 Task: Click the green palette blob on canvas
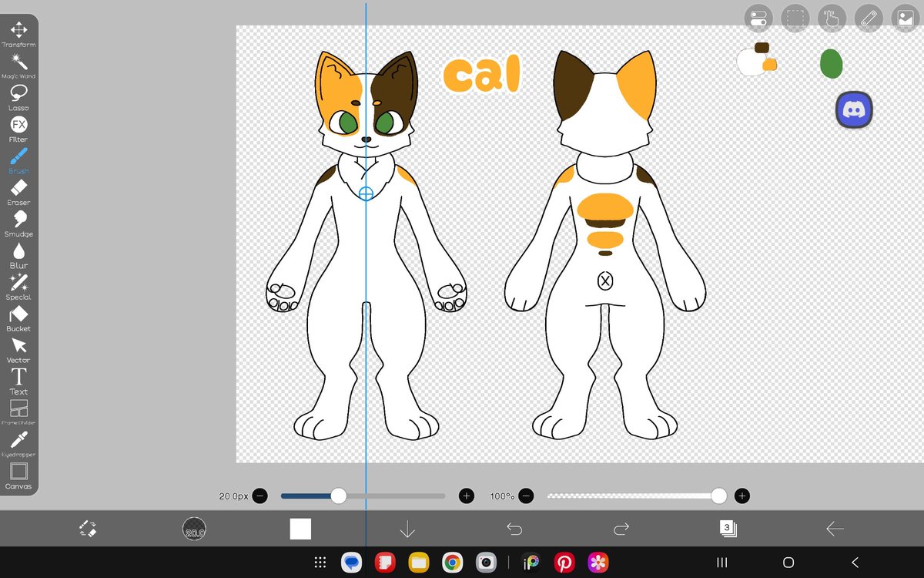point(831,64)
